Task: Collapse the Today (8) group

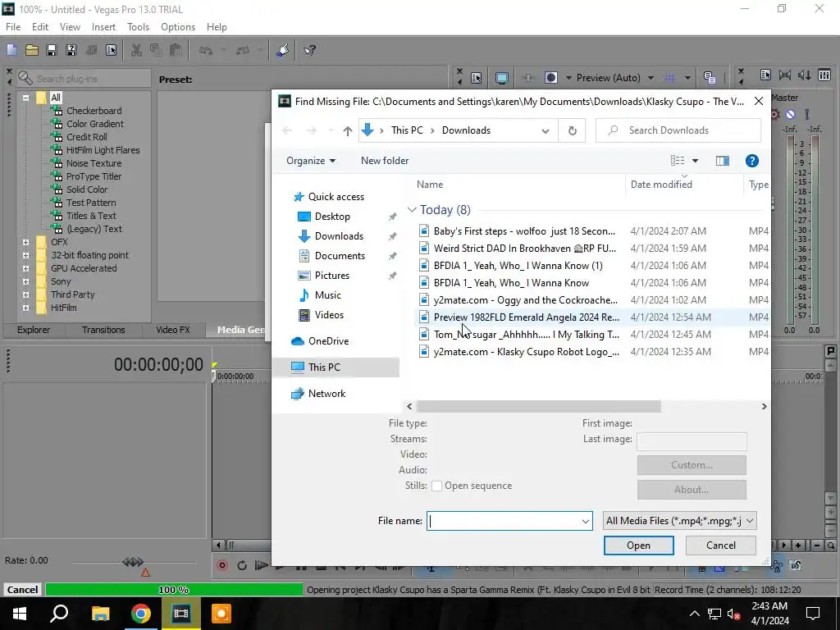Action: 412,210
